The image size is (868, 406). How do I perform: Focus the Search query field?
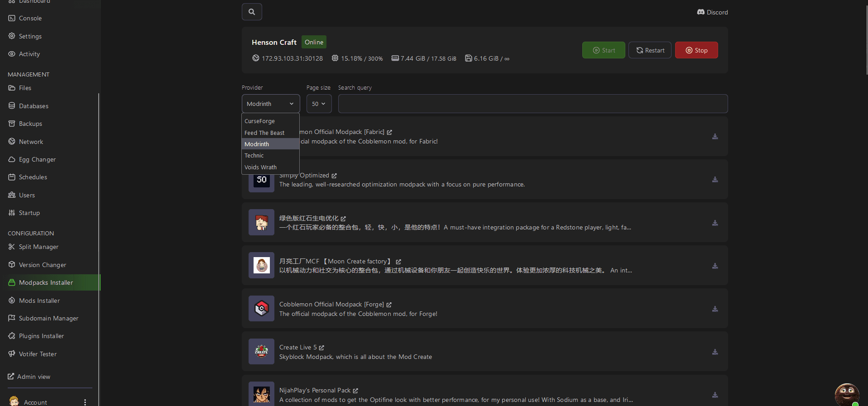click(533, 104)
